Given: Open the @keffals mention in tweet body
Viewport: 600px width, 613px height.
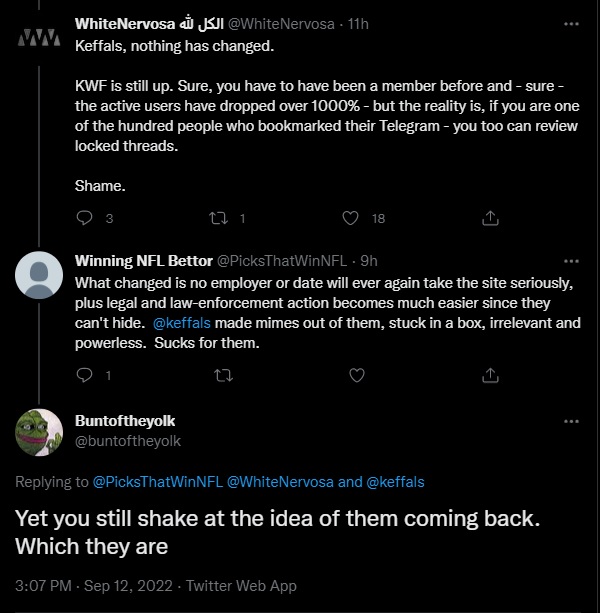Looking at the screenshot, I should pos(182,323).
